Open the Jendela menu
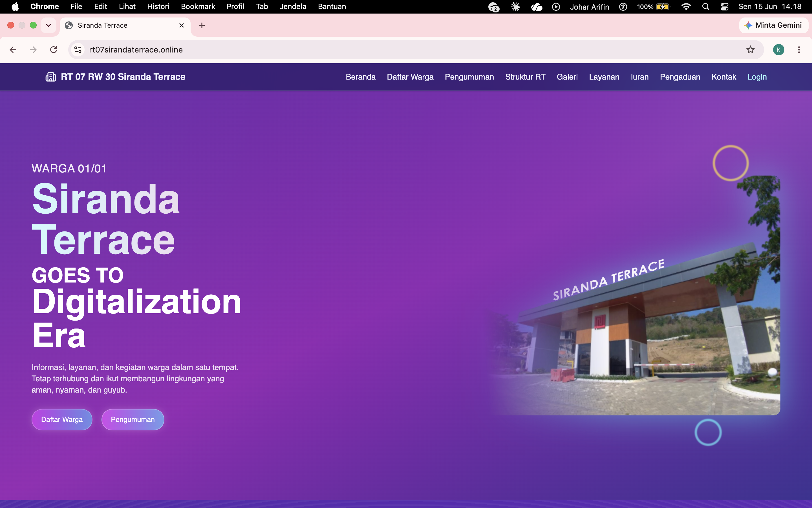Image resolution: width=812 pixels, height=508 pixels. tap(293, 7)
